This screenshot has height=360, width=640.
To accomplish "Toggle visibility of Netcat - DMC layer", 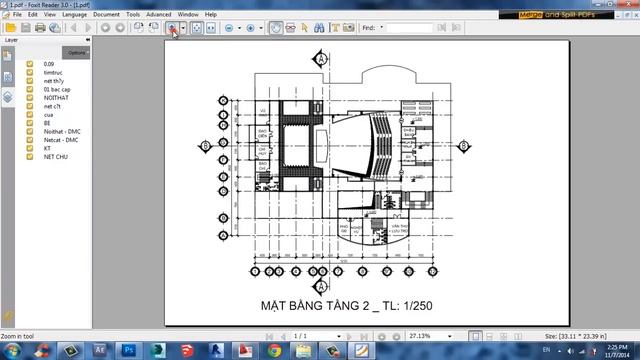I will click(x=30, y=140).
